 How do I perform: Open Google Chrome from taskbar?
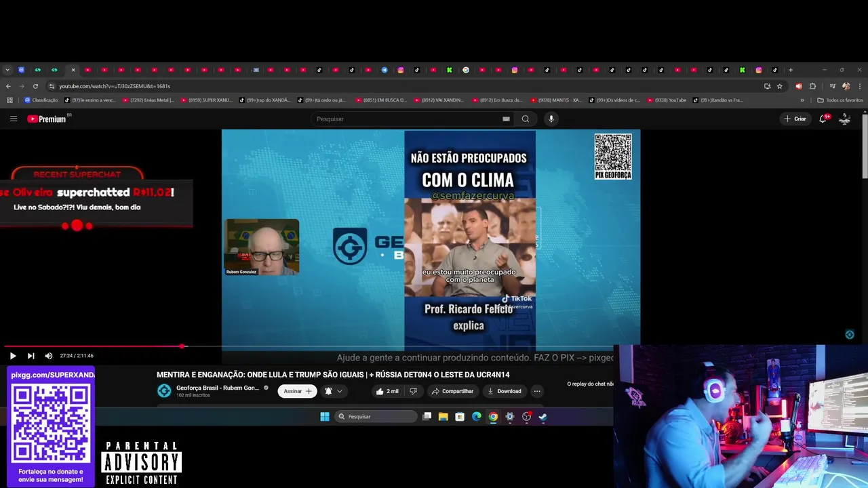(x=493, y=417)
